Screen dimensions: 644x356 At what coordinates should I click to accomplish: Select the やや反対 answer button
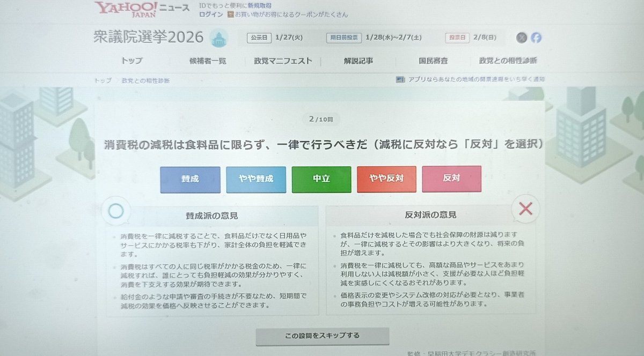pyautogui.click(x=386, y=179)
